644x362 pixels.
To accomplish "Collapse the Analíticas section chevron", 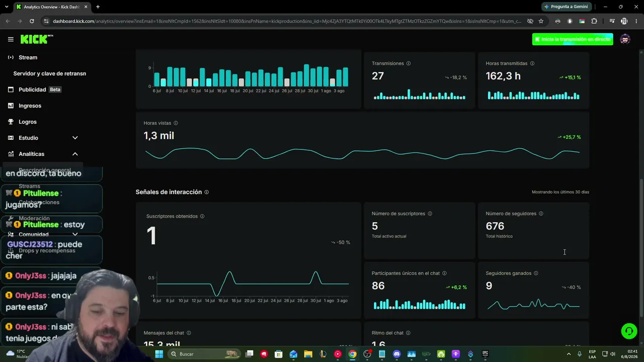I will [x=75, y=154].
